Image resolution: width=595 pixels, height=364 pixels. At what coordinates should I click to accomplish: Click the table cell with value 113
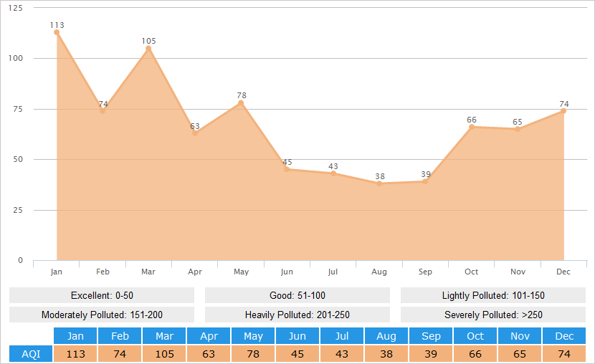(75, 354)
